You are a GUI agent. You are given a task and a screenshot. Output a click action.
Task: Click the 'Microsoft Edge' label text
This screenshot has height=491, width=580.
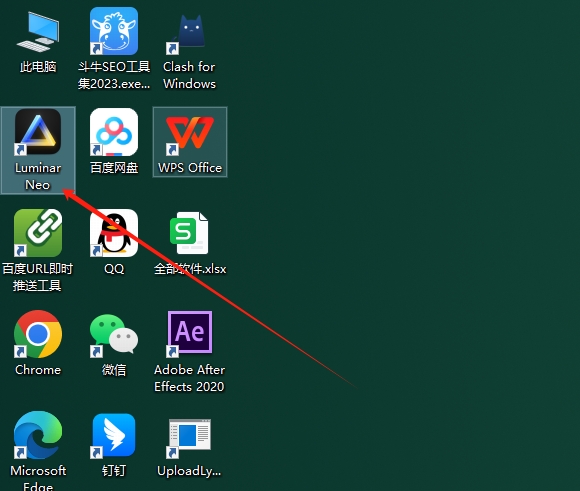point(38,478)
